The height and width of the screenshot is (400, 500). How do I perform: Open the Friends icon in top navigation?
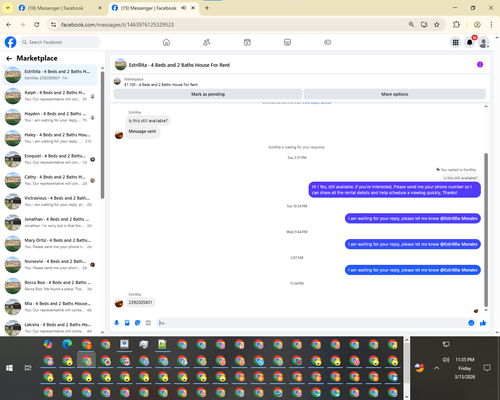[207, 42]
